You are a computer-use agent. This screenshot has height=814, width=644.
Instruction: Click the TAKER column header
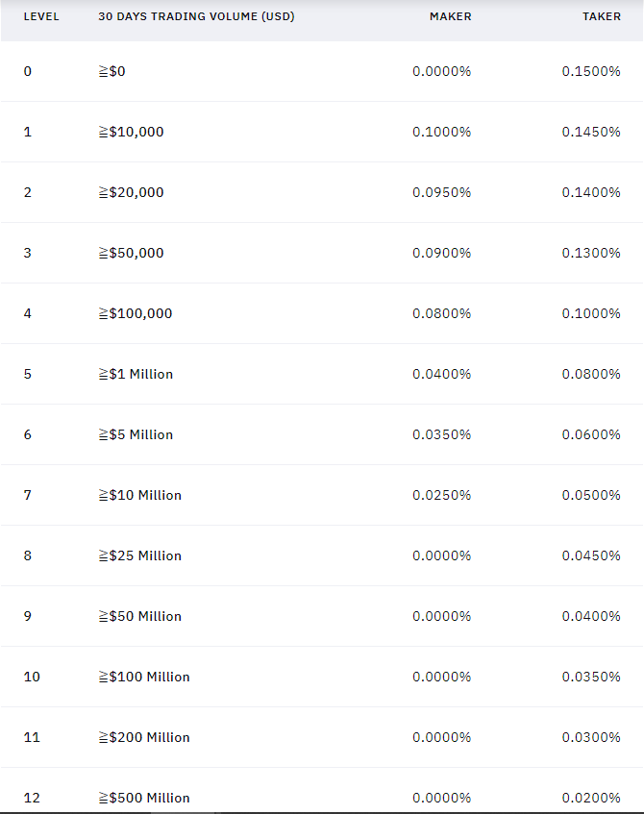pos(602,16)
